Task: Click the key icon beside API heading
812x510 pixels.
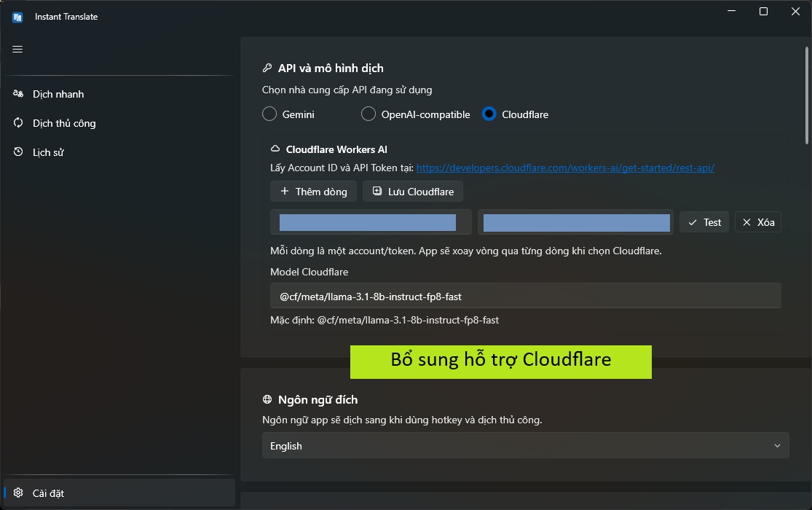Action: [x=267, y=68]
